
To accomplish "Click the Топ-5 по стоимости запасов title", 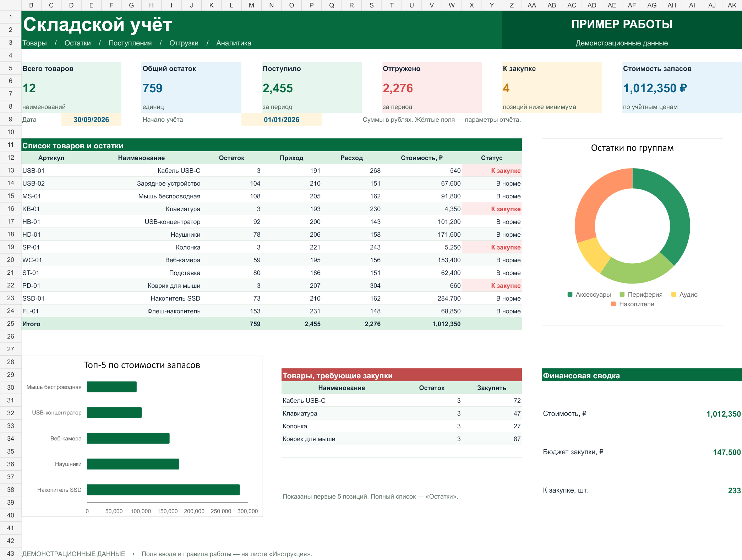I will 142,365.
